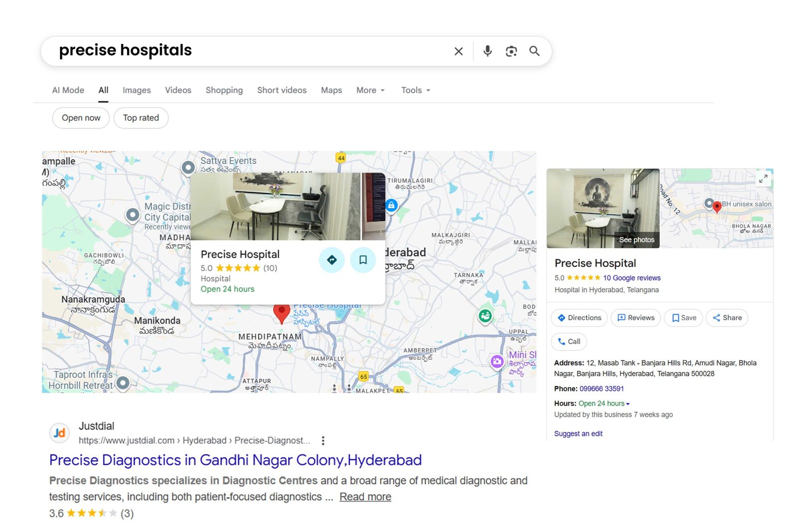Toggle the Open now filter

(x=80, y=118)
